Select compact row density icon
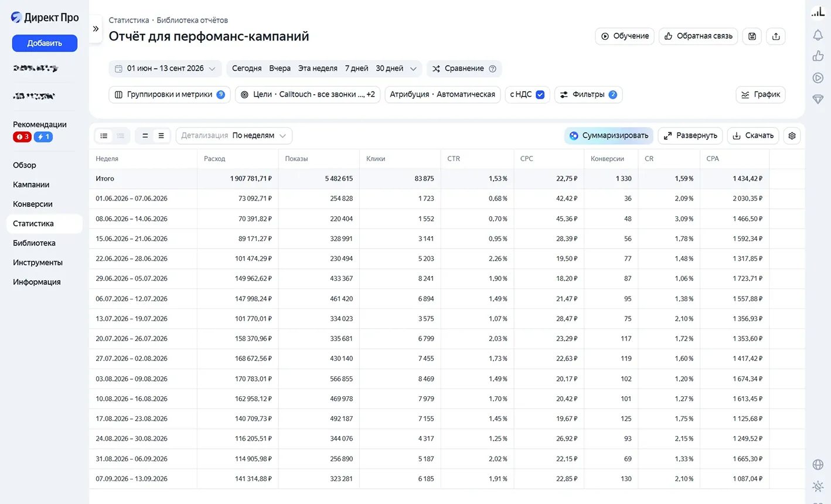Screen dimensions: 831x504 145,136
